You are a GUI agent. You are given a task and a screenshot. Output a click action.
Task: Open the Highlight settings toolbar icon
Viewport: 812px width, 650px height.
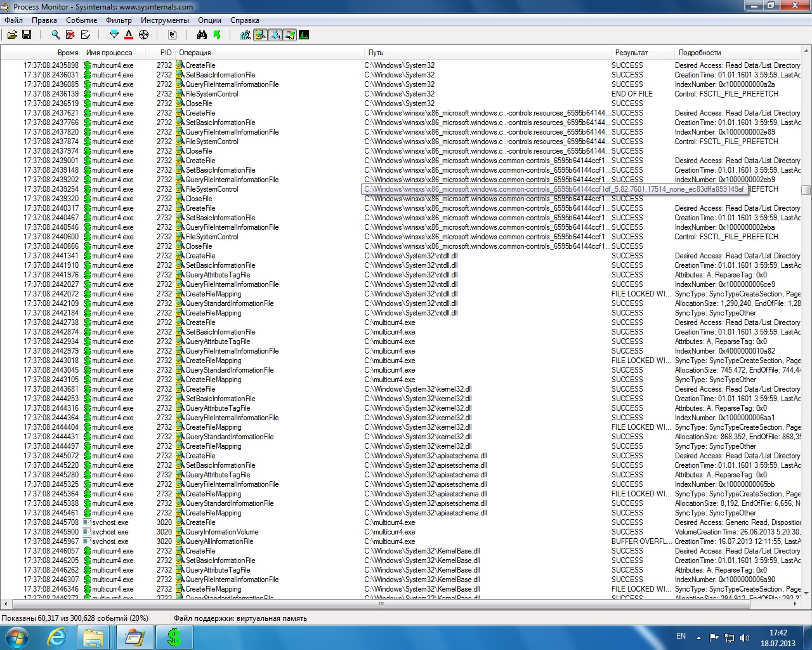click(129, 35)
